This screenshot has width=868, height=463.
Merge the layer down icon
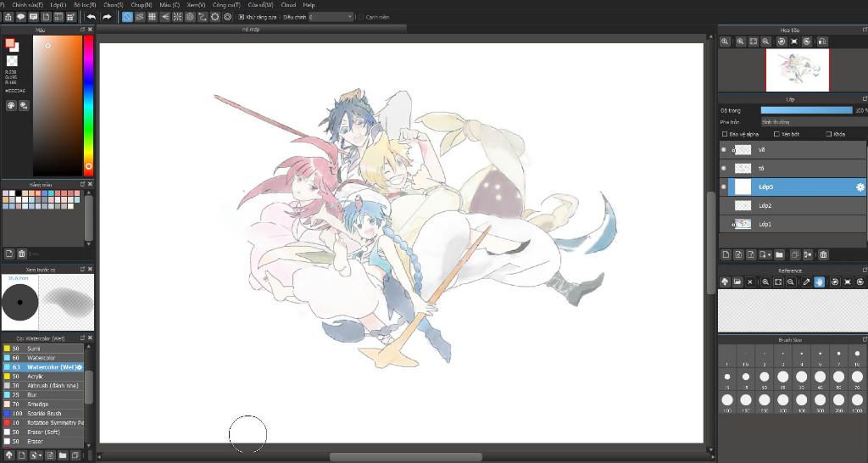808,254
